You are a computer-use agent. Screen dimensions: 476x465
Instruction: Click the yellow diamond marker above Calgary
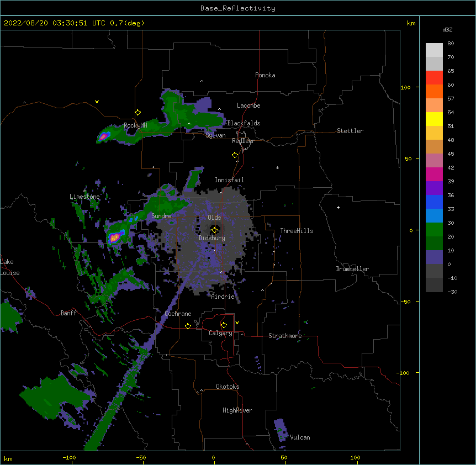(224, 325)
